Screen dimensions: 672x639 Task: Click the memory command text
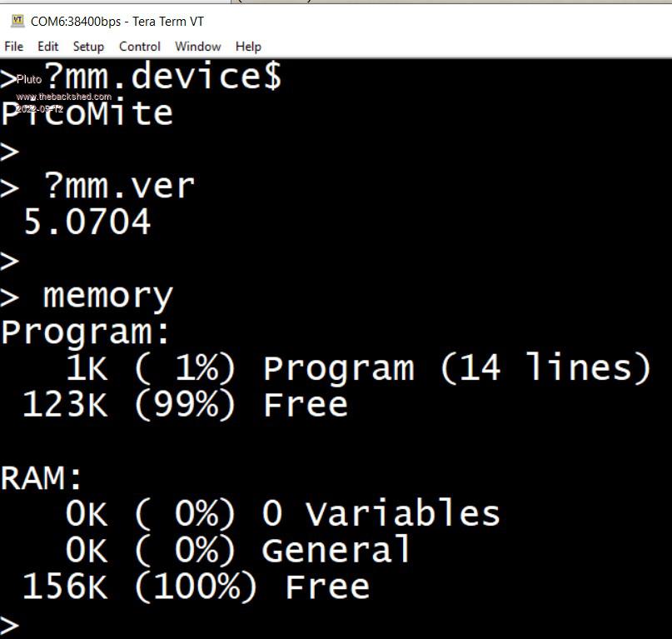click(107, 296)
